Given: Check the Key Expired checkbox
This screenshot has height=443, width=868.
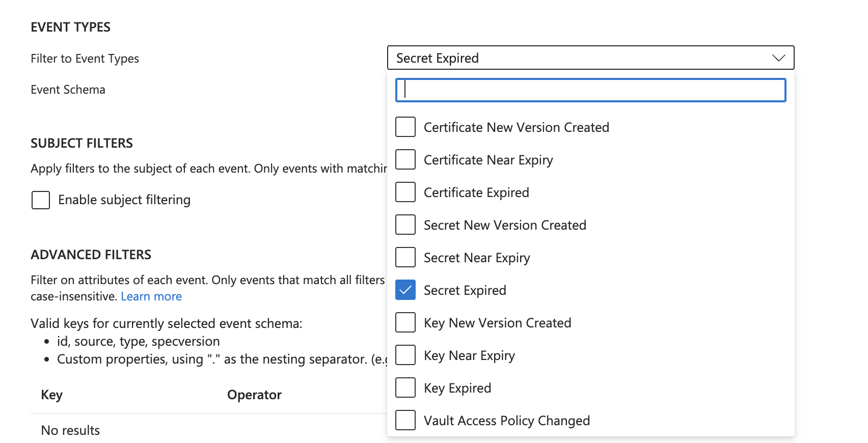Looking at the screenshot, I should [x=405, y=387].
